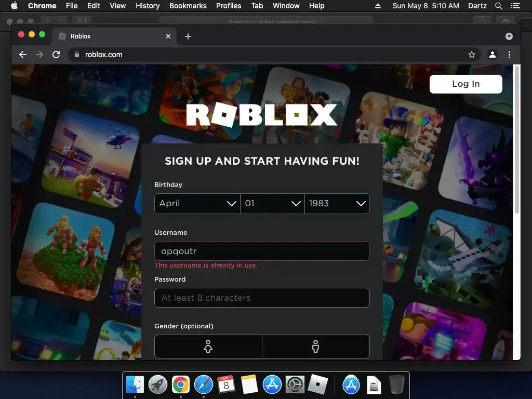This screenshot has height=399, width=532.
Task: Select the Roblox browser tab
Action: [x=114, y=36]
